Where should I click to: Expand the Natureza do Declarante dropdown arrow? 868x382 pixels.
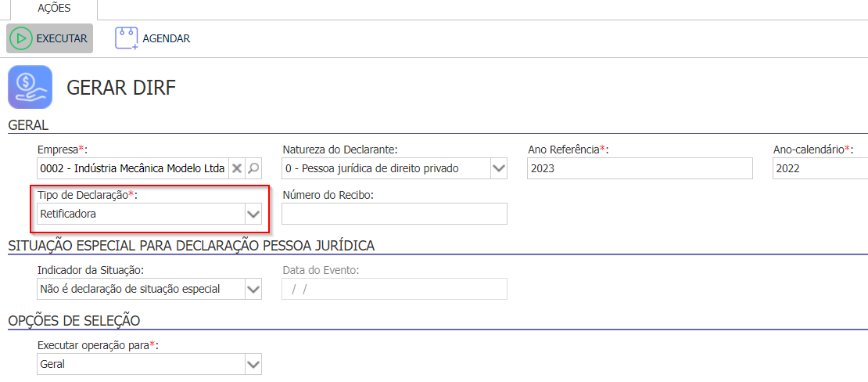pyautogui.click(x=499, y=168)
